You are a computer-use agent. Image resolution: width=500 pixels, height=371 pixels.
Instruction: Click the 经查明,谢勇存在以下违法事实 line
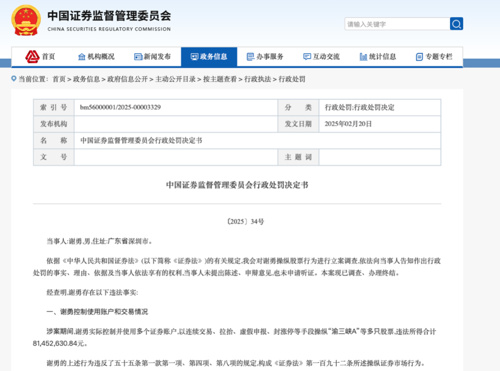[x=92, y=292]
